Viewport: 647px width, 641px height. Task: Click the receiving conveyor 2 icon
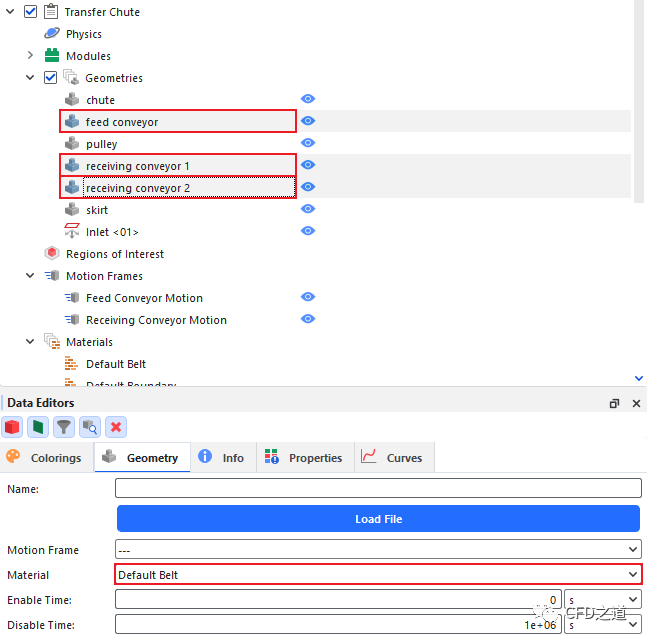[x=72, y=187]
